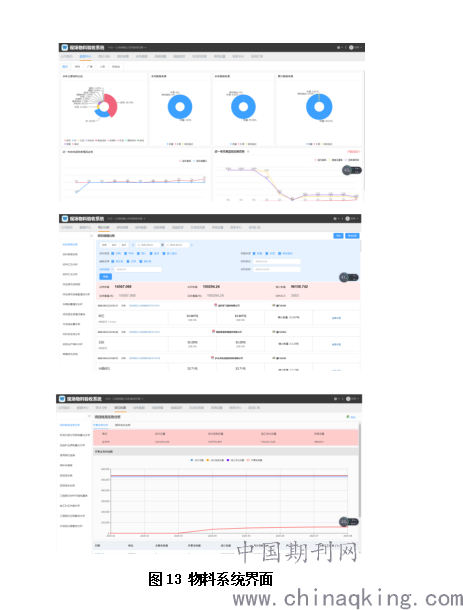Click the user avatar in the pie-chart dashboard header

click(351, 47)
